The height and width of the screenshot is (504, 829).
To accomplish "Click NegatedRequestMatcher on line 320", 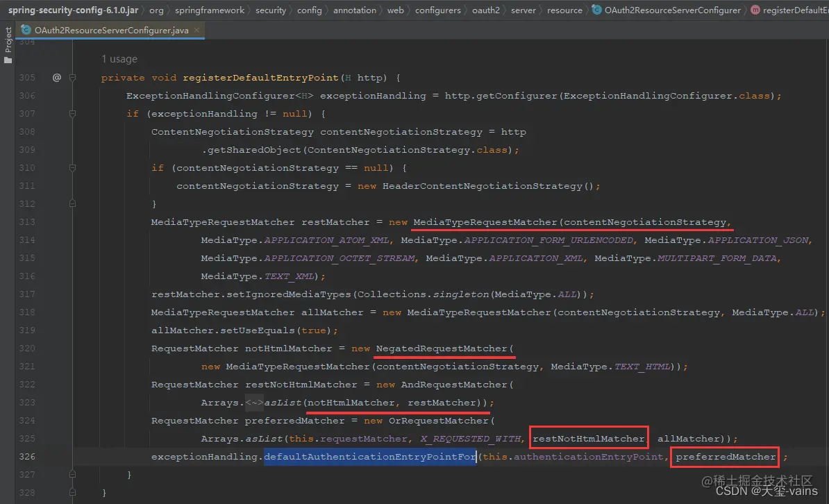I will pyautogui.click(x=442, y=348).
